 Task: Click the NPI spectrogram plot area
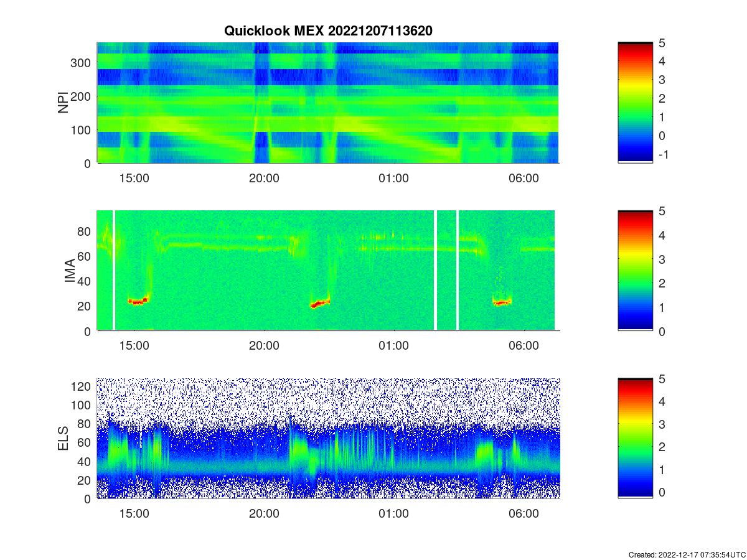click(x=327, y=103)
